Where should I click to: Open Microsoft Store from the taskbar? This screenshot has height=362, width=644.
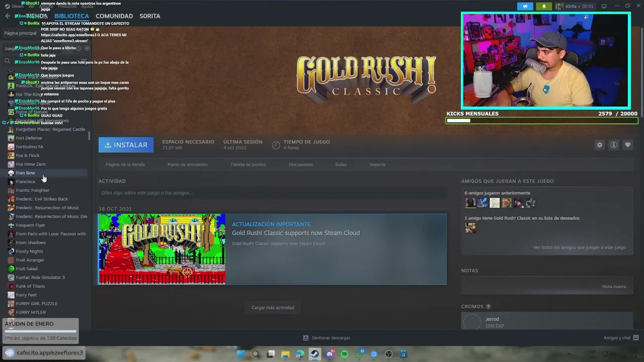(404, 354)
